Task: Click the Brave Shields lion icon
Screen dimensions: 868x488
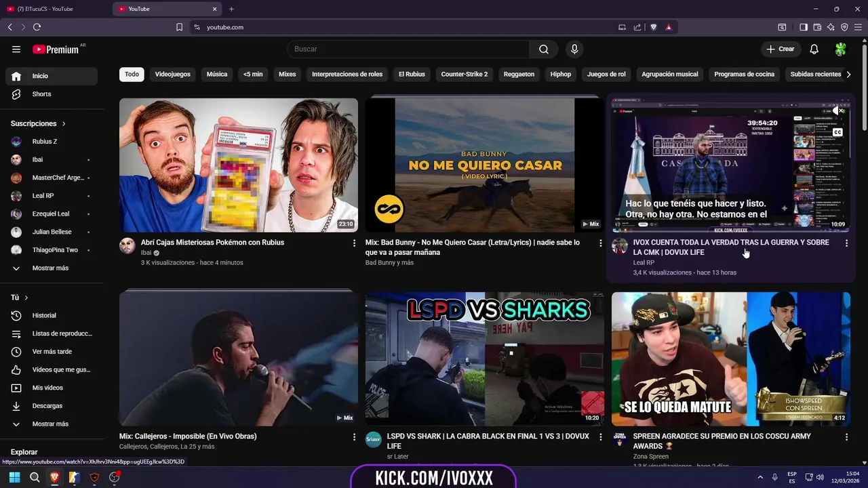Action: pyautogui.click(x=654, y=27)
